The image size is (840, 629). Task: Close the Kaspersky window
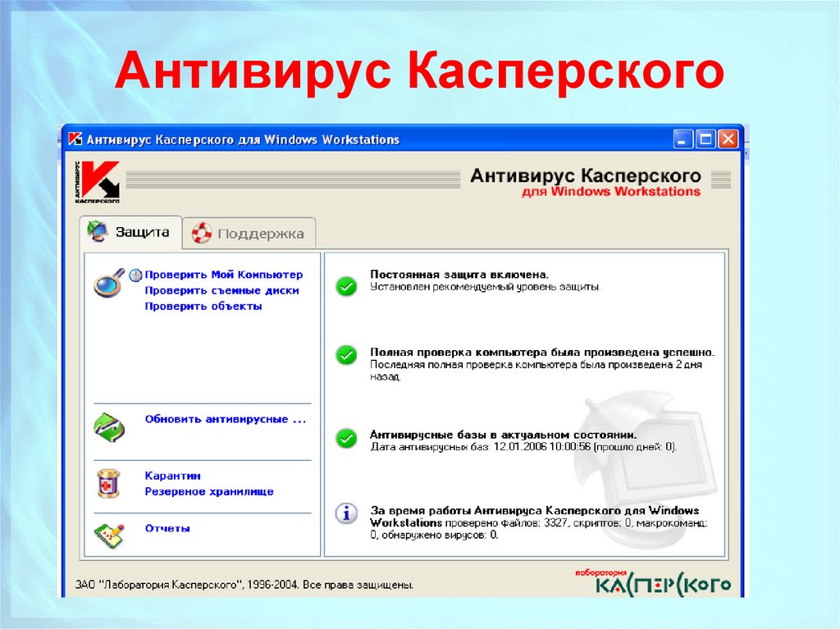(728, 139)
